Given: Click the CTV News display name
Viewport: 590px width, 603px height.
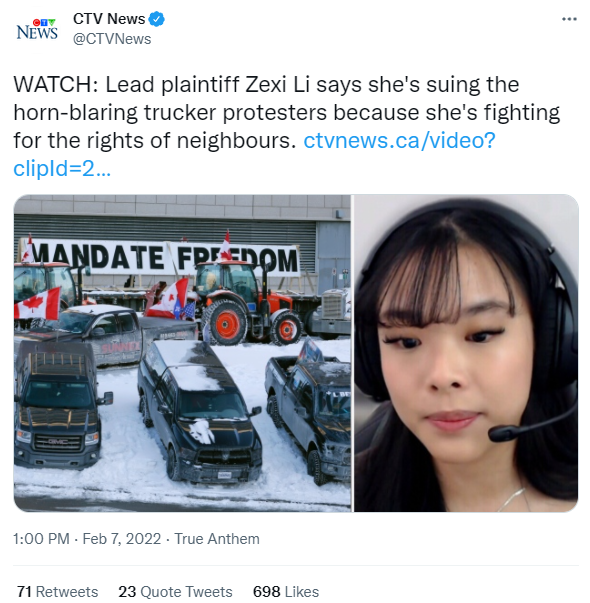Looking at the screenshot, I should [x=109, y=19].
